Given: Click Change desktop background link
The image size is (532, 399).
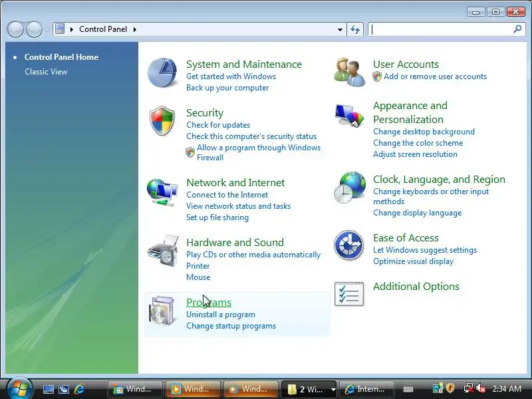Looking at the screenshot, I should [x=424, y=132].
